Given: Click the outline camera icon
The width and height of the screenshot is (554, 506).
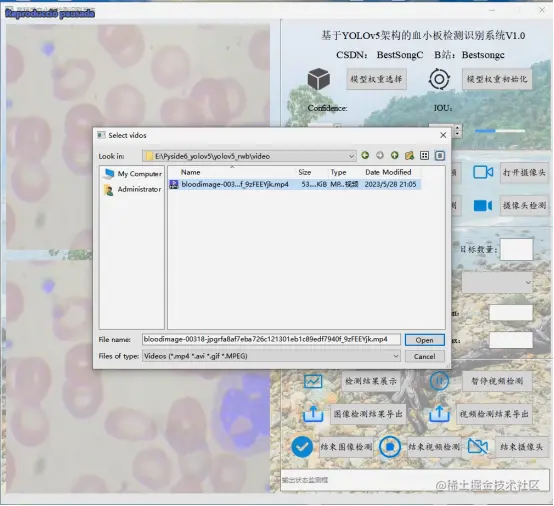Looking at the screenshot, I should (483, 172).
